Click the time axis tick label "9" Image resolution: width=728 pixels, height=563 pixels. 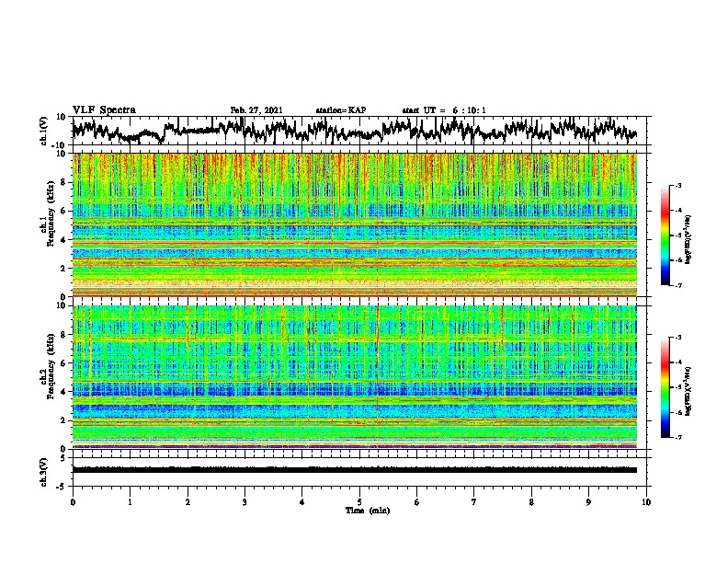pyautogui.click(x=588, y=502)
